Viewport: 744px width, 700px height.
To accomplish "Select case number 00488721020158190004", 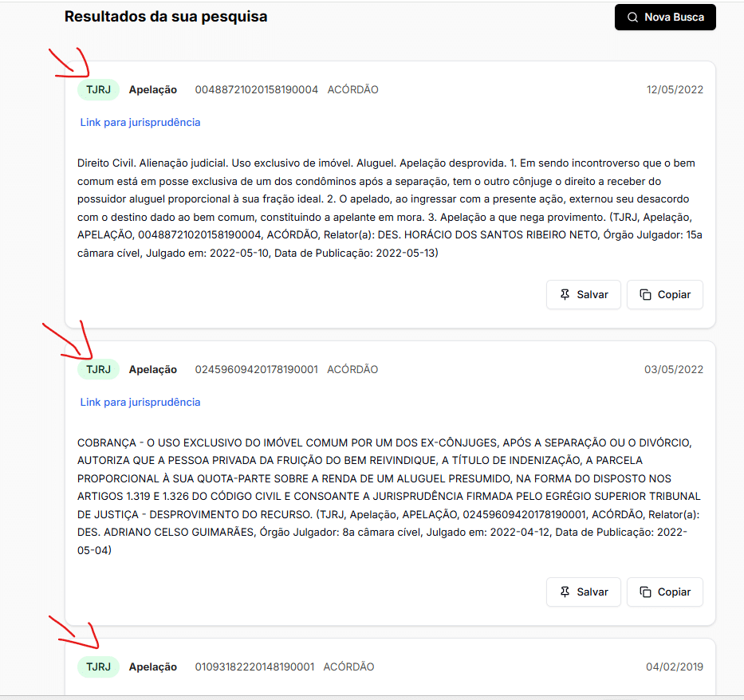I will pos(256,90).
